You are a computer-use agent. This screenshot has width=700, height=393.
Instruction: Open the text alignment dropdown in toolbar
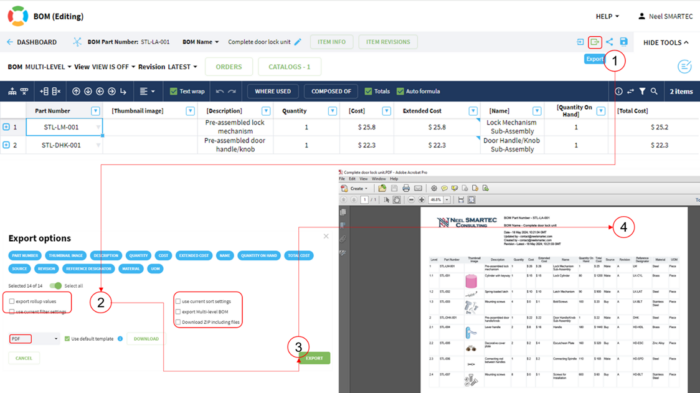click(147, 92)
